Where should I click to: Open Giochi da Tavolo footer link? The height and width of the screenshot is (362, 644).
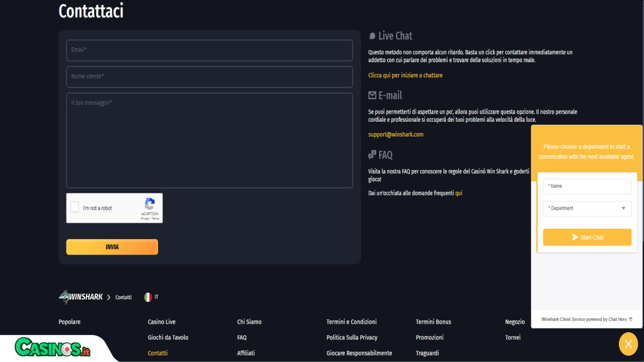(x=168, y=338)
